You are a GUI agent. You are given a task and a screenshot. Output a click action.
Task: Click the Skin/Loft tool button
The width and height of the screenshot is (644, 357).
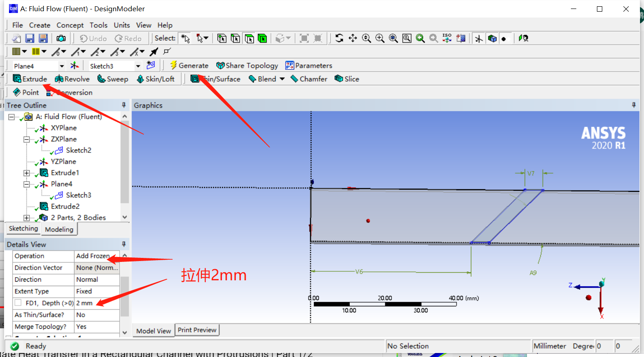click(x=156, y=79)
